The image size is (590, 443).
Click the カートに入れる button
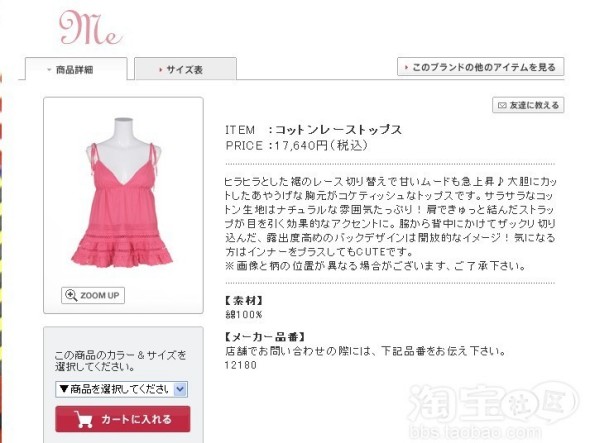123,419
